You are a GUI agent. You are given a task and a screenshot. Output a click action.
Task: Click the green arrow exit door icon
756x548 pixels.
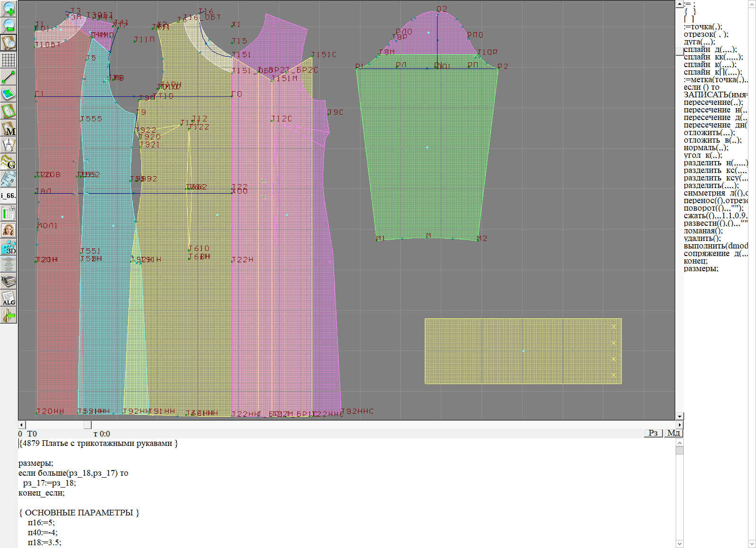(x=9, y=315)
